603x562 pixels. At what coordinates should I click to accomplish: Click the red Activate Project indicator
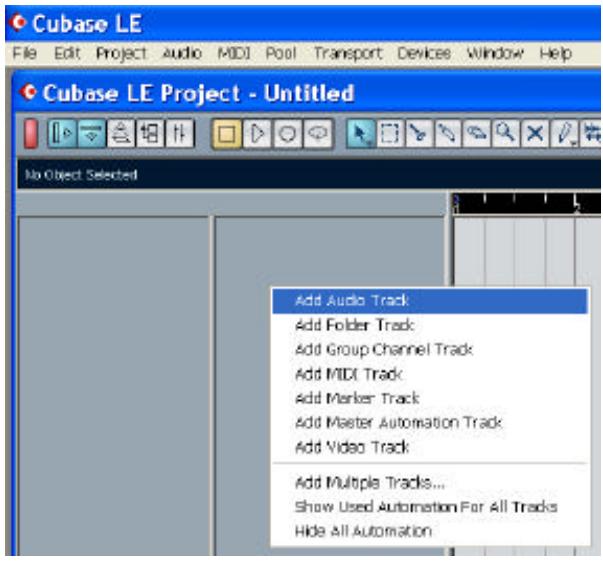pyautogui.click(x=31, y=133)
